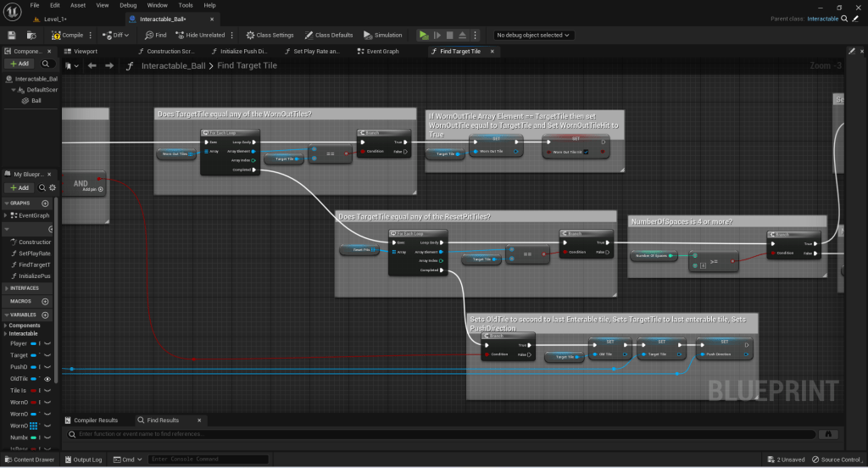
Task: Open the debug object selection dropdown
Action: (534, 35)
